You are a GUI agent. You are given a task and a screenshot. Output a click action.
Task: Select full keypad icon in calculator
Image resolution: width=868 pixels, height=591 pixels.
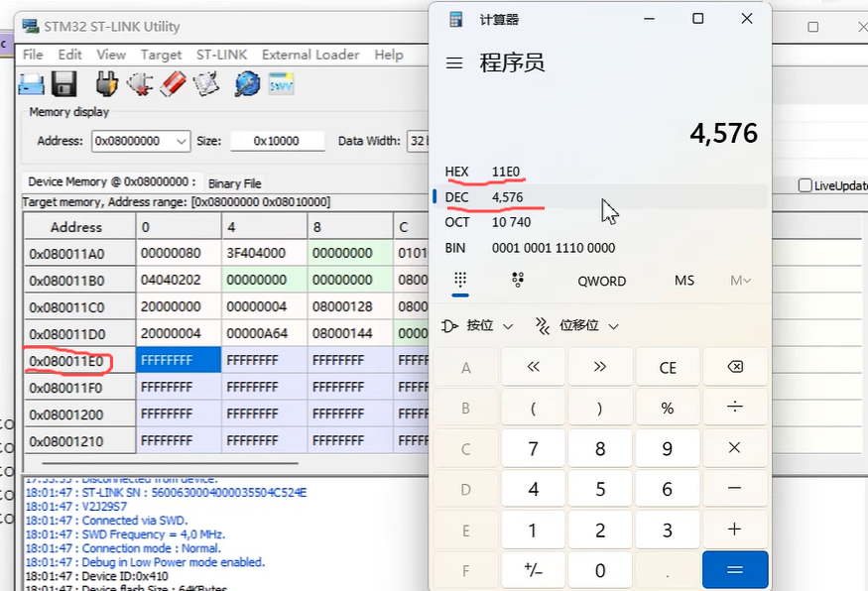(460, 280)
